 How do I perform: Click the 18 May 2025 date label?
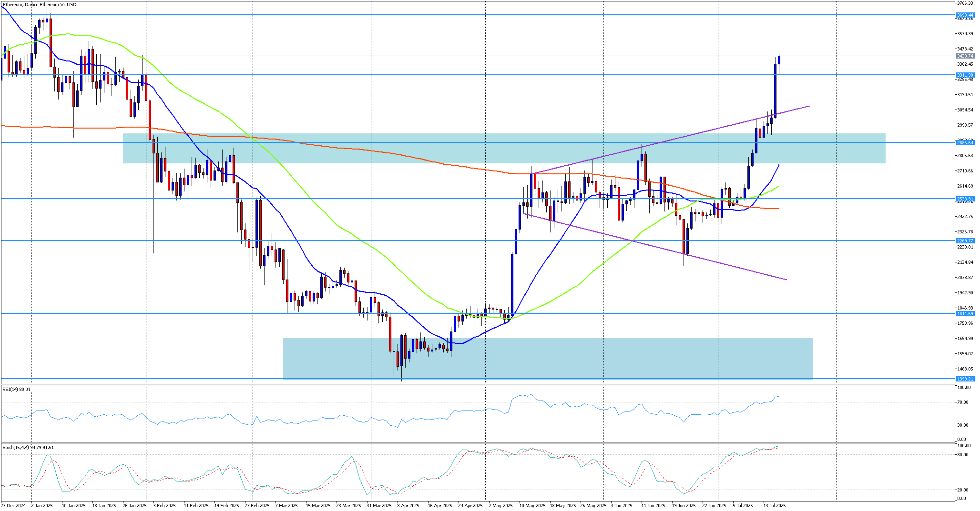563,506
